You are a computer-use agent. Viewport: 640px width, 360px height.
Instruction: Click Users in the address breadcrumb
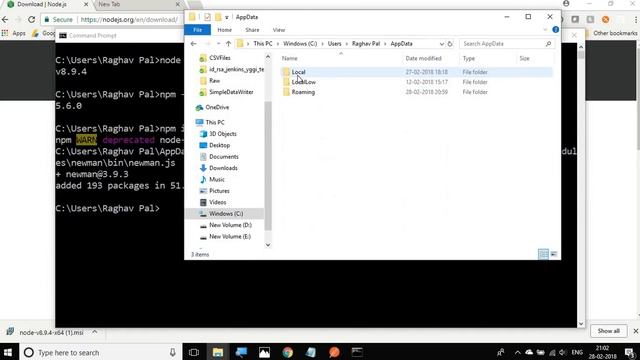coord(334,44)
